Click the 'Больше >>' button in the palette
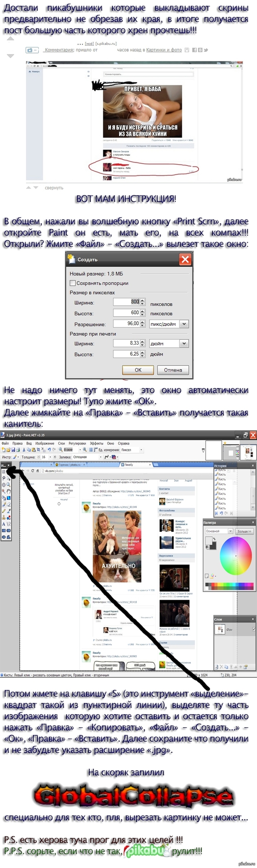The image size is (257, 868). click(245, 531)
